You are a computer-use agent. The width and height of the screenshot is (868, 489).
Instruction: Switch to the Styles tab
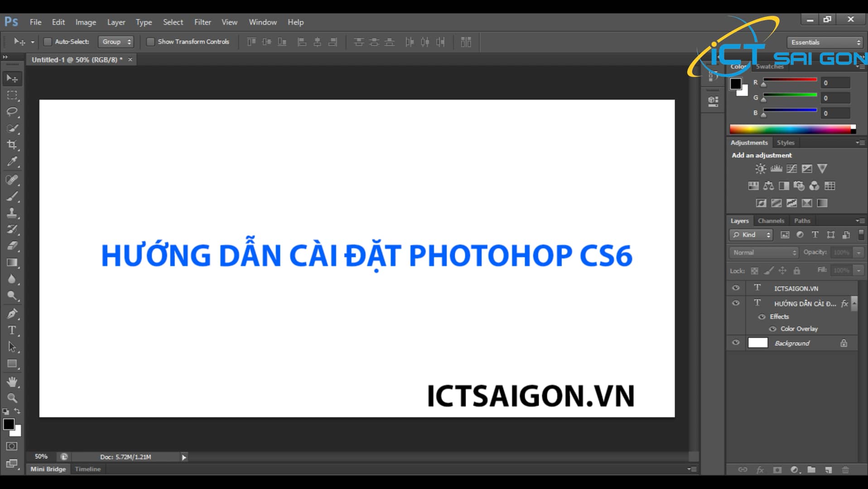tap(786, 143)
